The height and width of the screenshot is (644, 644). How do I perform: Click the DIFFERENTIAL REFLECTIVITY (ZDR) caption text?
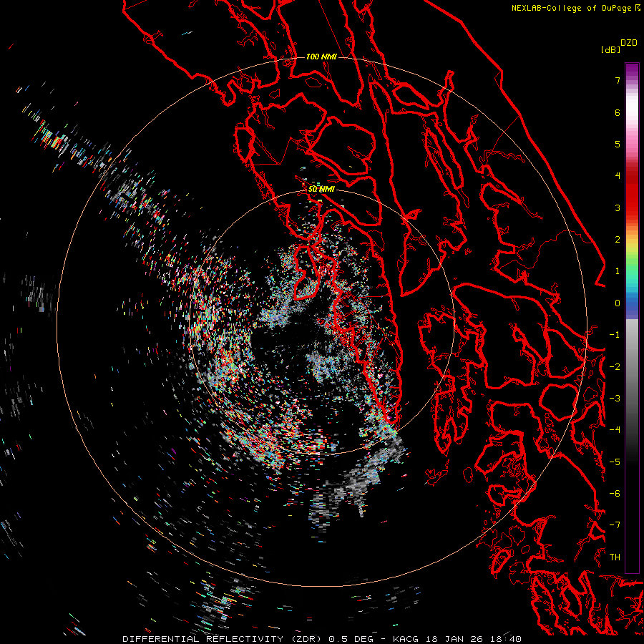223,639
